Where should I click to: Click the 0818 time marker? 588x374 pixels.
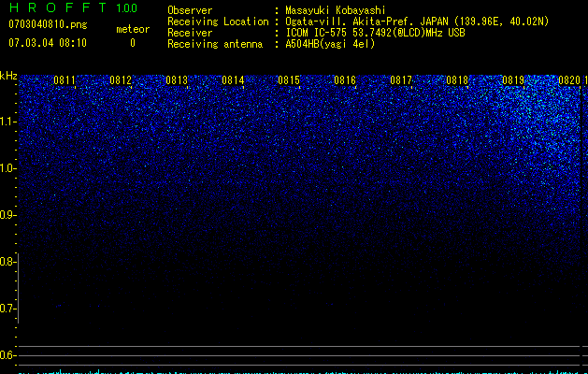pyautogui.click(x=457, y=80)
